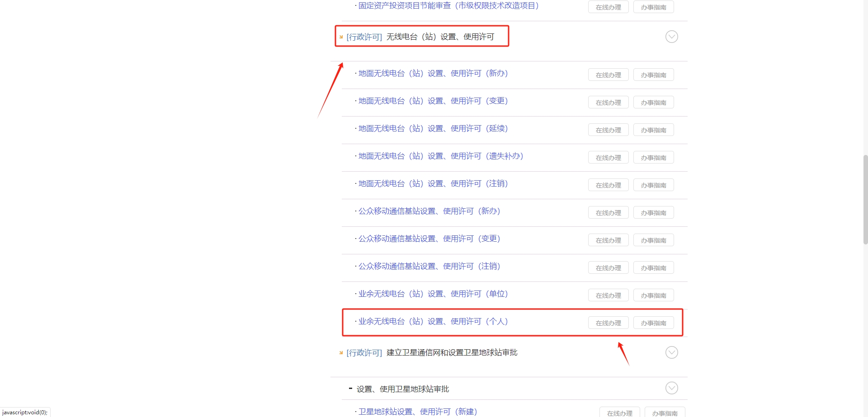Viewport: 868px width, 417px height.
Task: Click 办事指南 for 业余无线电台（单位）
Action: [x=653, y=295]
